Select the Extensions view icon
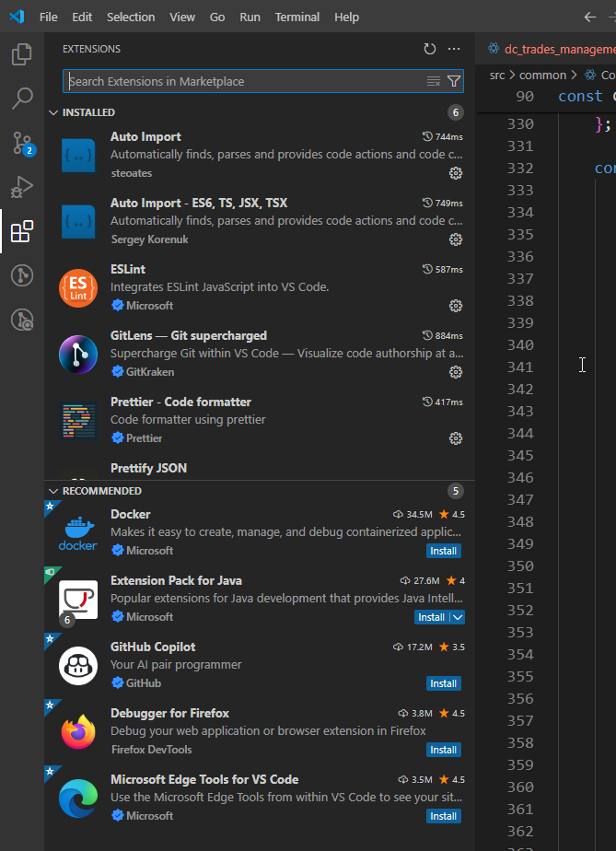The image size is (616, 851). (x=22, y=231)
